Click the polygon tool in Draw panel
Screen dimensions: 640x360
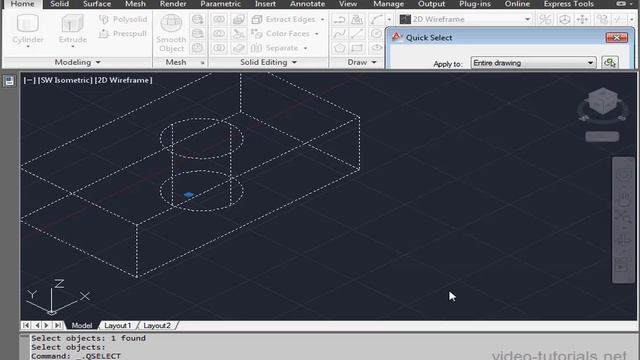(x=340, y=48)
